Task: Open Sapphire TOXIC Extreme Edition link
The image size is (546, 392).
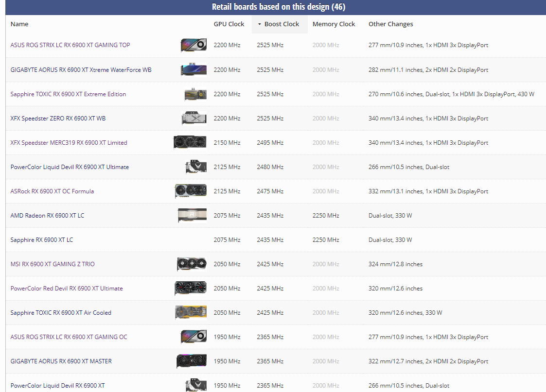Action: pyautogui.click(x=68, y=94)
